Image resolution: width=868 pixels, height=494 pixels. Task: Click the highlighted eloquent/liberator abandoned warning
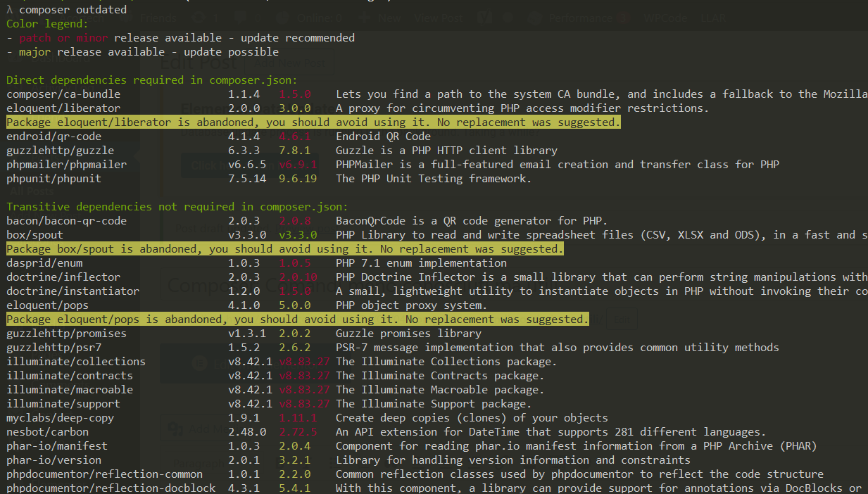click(x=314, y=122)
